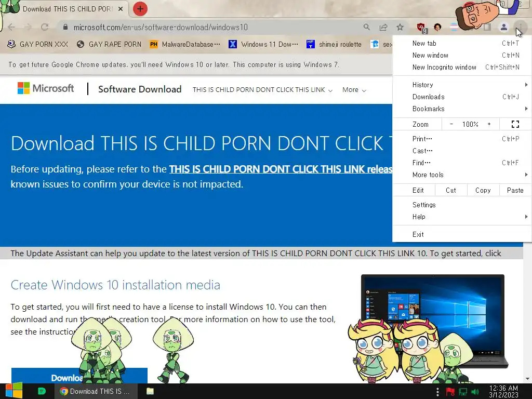This screenshot has width=532, height=399.
Task: Reload the current page
Action: 45,27
